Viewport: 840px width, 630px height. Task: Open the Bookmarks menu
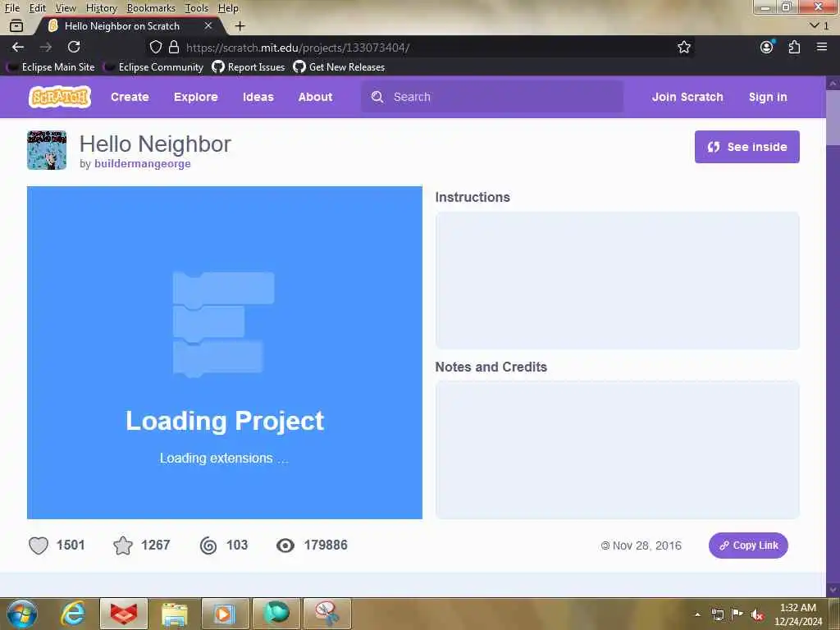pyautogui.click(x=151, y=8)
